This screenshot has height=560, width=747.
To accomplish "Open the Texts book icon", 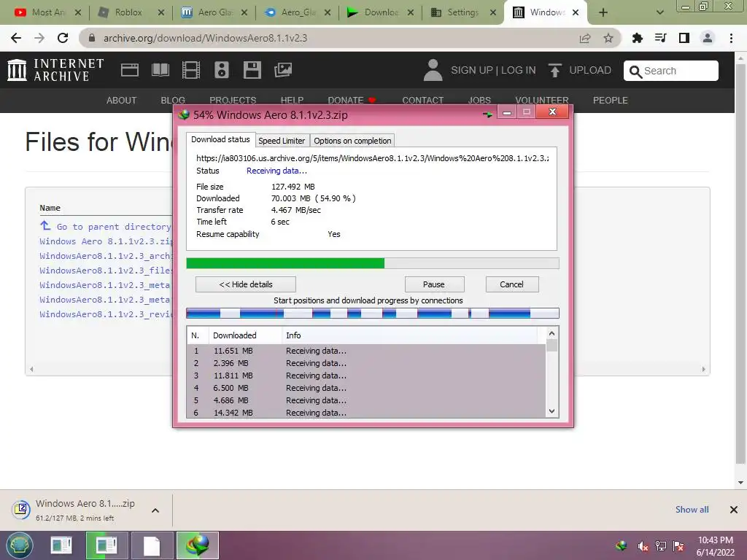I will 160,70.
